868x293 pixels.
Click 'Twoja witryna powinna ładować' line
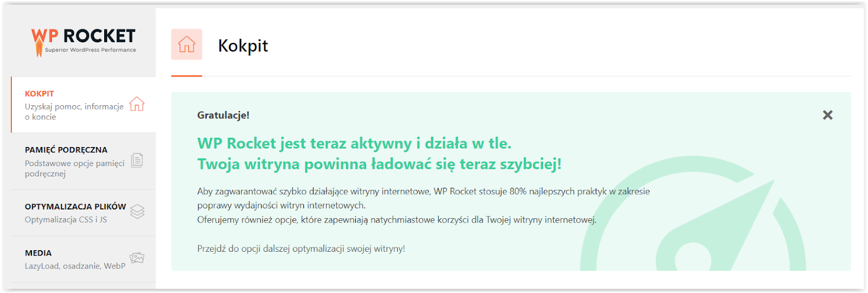point(379,164)
